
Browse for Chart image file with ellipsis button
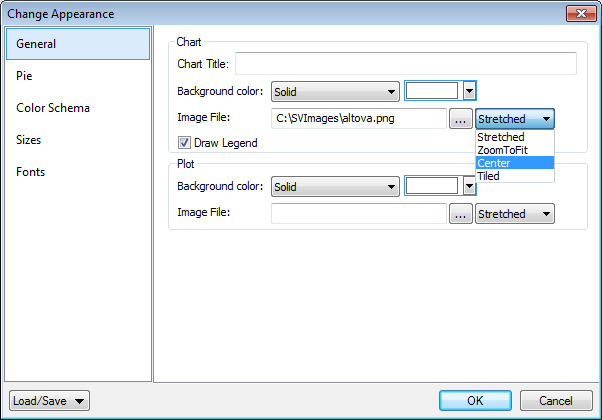coord(460,119)
